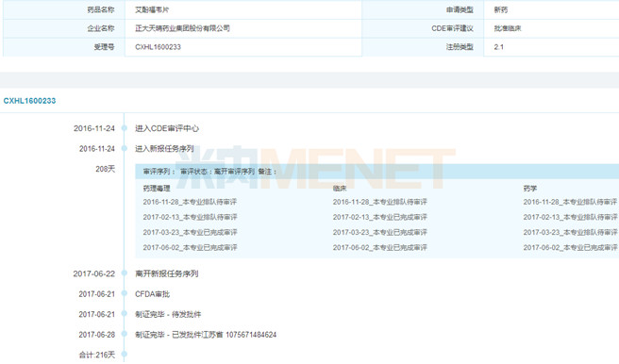The width and height of the screenshot is (619, 364).
Task: Select the 新药 application type value
Action: click(500, 9)
